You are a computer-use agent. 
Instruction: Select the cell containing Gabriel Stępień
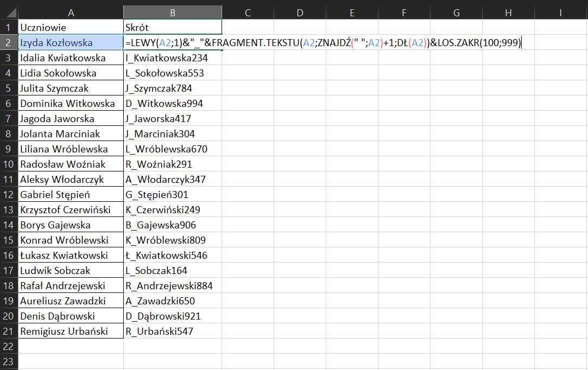pos(71,194)
